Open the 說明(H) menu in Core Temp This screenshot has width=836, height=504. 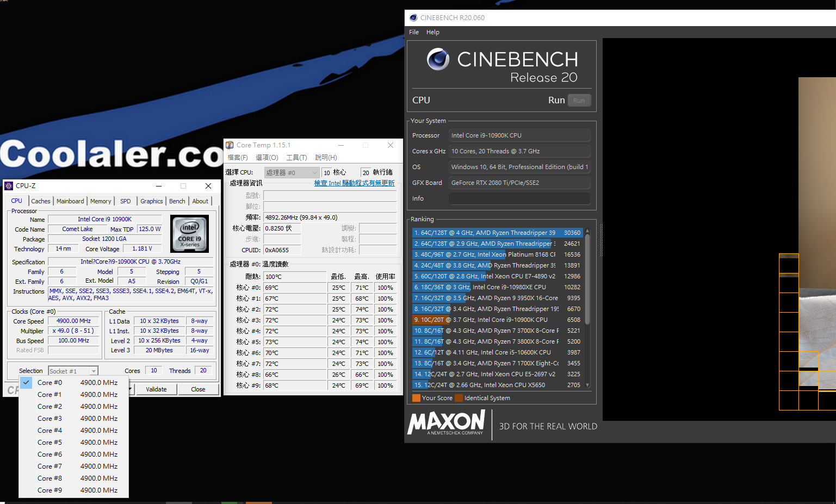[x=326, y=157]
